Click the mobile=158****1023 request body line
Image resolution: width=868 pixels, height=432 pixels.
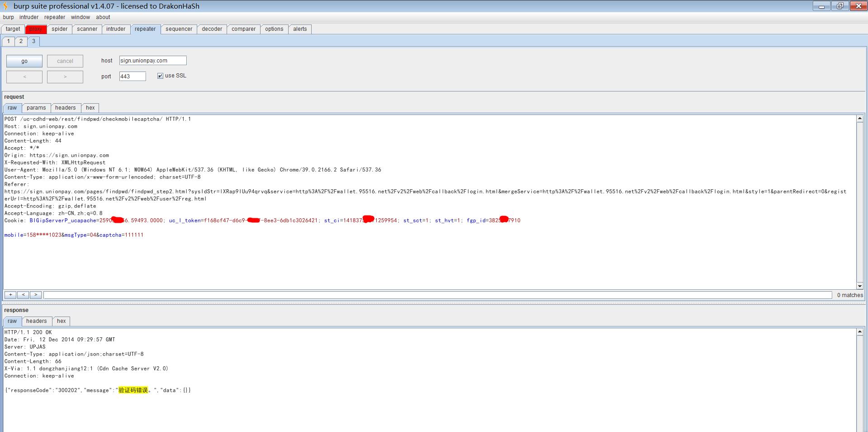74,235
